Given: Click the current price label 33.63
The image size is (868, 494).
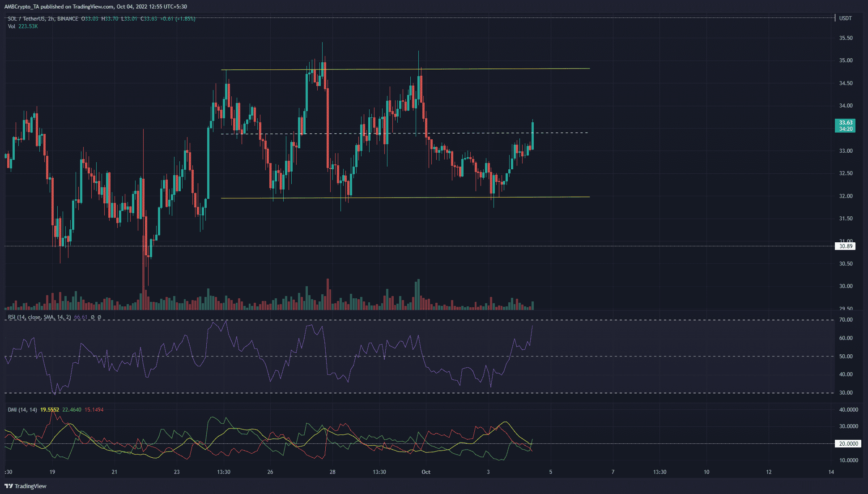Looking at the screenshot, I should 845,123.
